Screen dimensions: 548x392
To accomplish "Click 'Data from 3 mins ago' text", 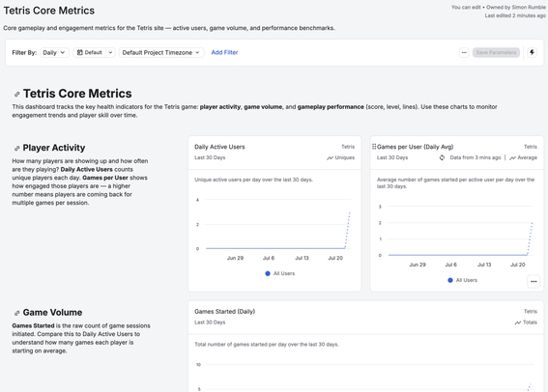I will click(x=476, y=157).
